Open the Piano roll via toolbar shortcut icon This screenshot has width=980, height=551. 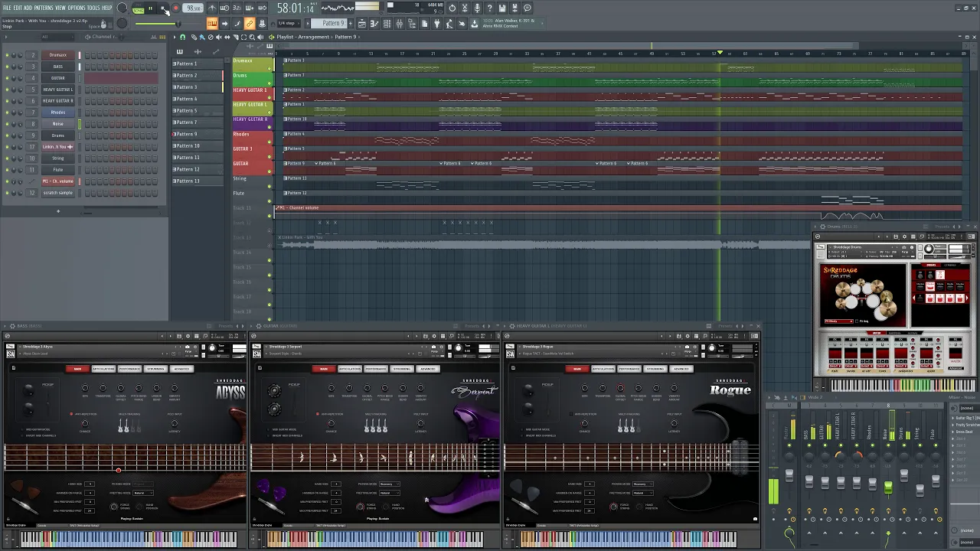point(374,24)
